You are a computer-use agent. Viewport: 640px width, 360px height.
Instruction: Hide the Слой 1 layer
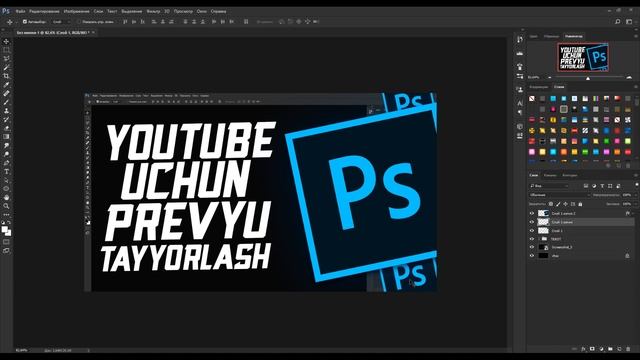532,231
